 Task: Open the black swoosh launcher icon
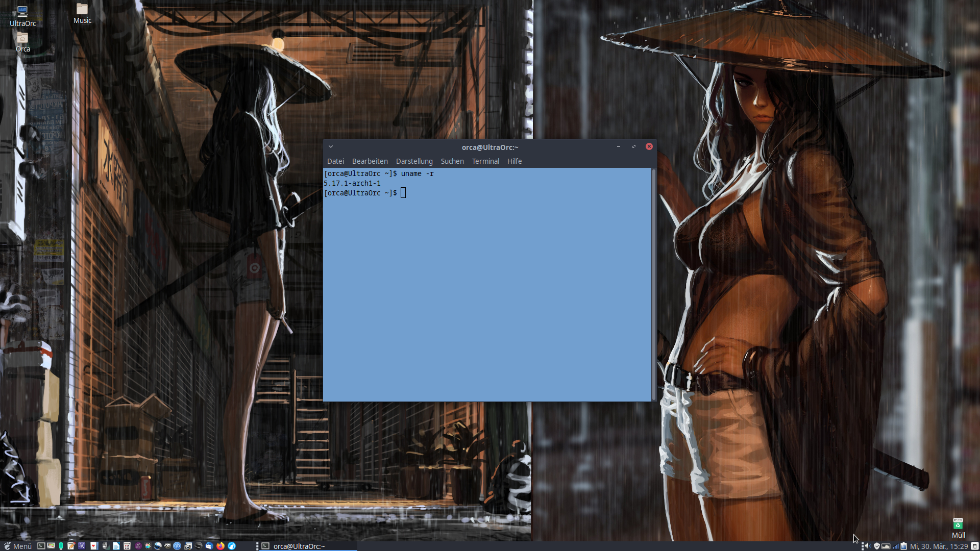198,546
